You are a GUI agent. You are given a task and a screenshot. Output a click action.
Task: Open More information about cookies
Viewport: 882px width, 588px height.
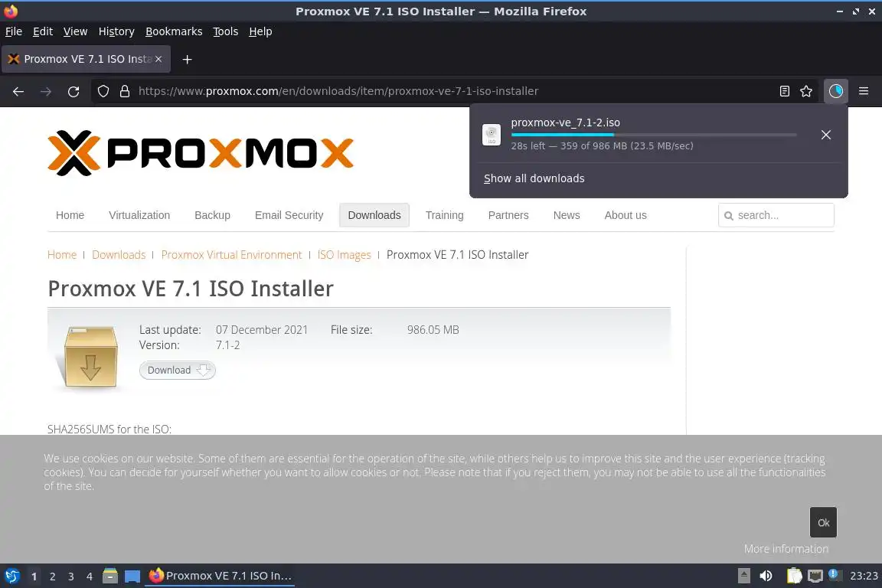point(786,549)
